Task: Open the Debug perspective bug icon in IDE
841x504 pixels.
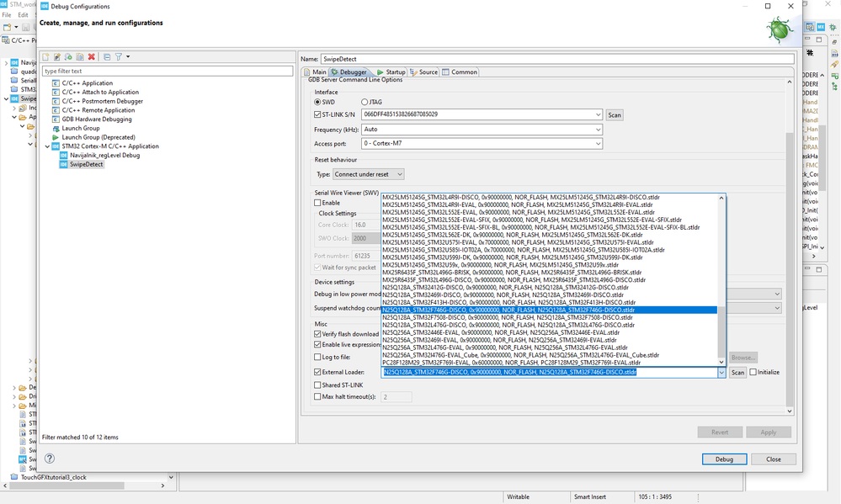Action: [833, 27]
